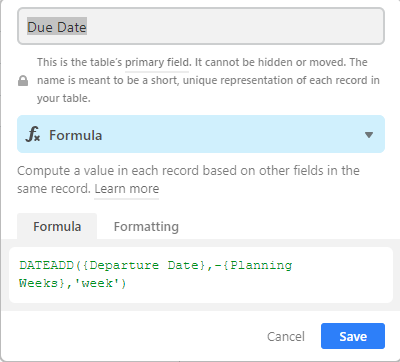Click the highlighted Due Date name text
The image size is (400, 362).
coord(57,27)
